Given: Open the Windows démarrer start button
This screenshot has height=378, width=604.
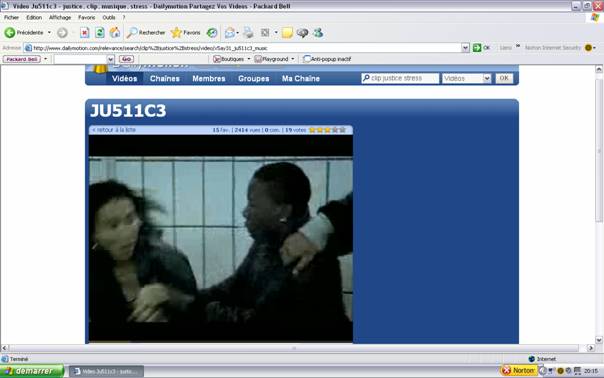Looking at the screenshot, I should pos(32,371).
